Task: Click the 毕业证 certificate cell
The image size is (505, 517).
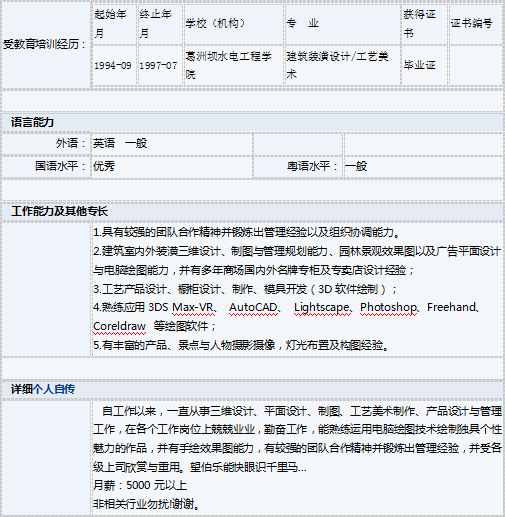Action: [419, 65]
